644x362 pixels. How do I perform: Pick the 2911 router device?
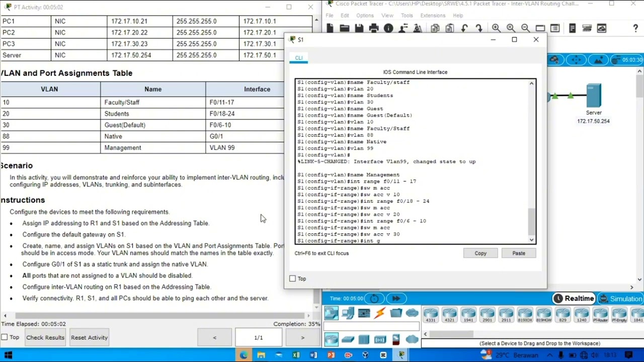(506, 314)
